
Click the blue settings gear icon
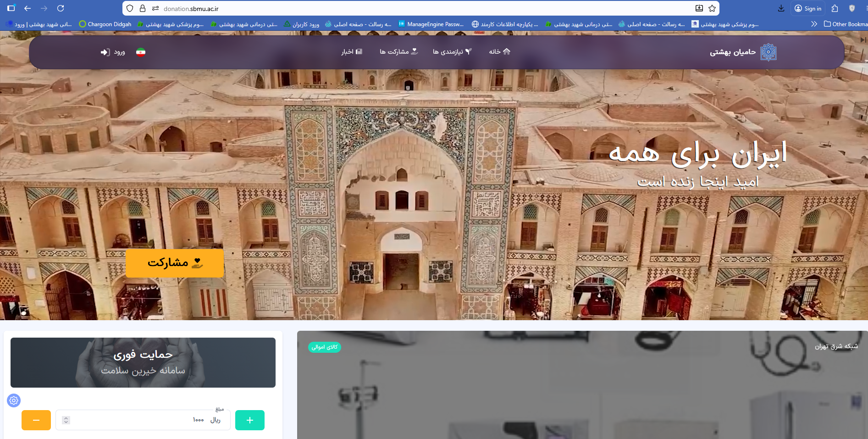[x=14, y=400]
